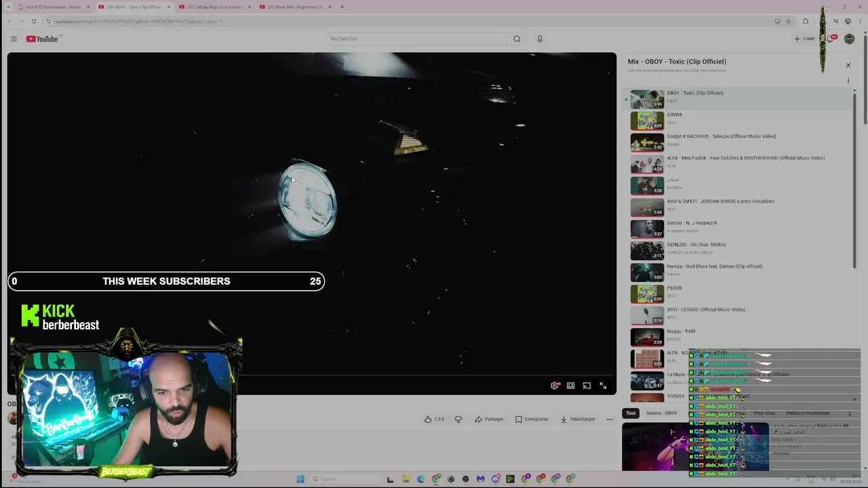This screenshot has height=488, width=868.
Task: Open YouTube notifications bell
Action: [x=830, y=39]
